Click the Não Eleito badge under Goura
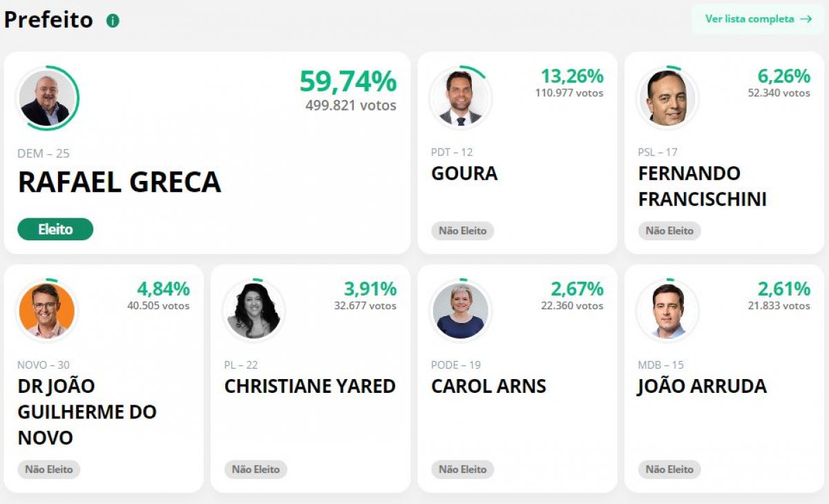The image size is (829, 504). (x=463, y=231)
